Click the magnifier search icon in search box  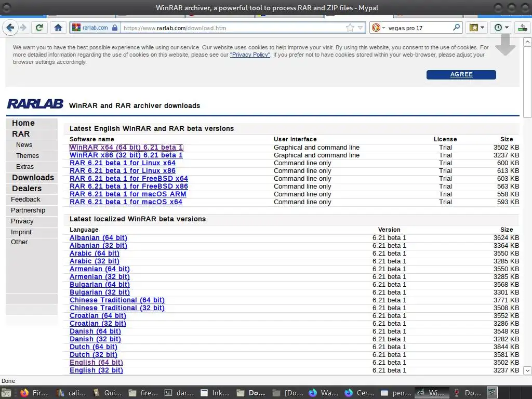pos(456,28)
